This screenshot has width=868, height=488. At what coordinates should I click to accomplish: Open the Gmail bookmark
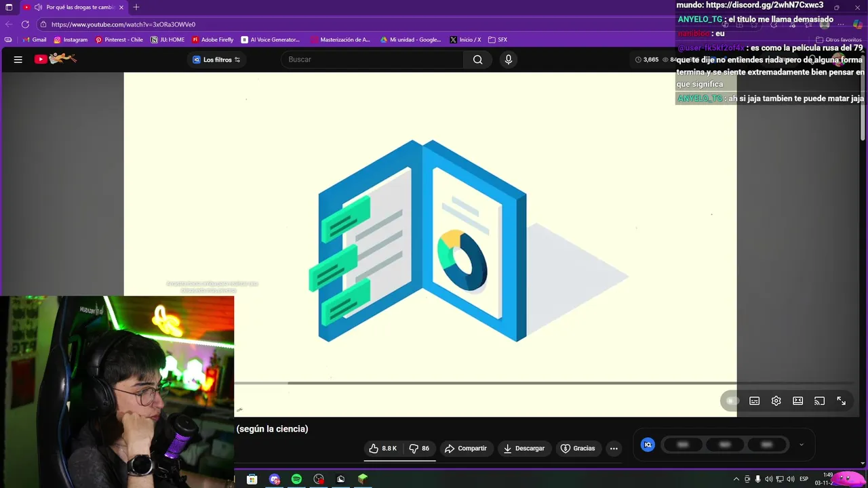click(x=35, y=39)
